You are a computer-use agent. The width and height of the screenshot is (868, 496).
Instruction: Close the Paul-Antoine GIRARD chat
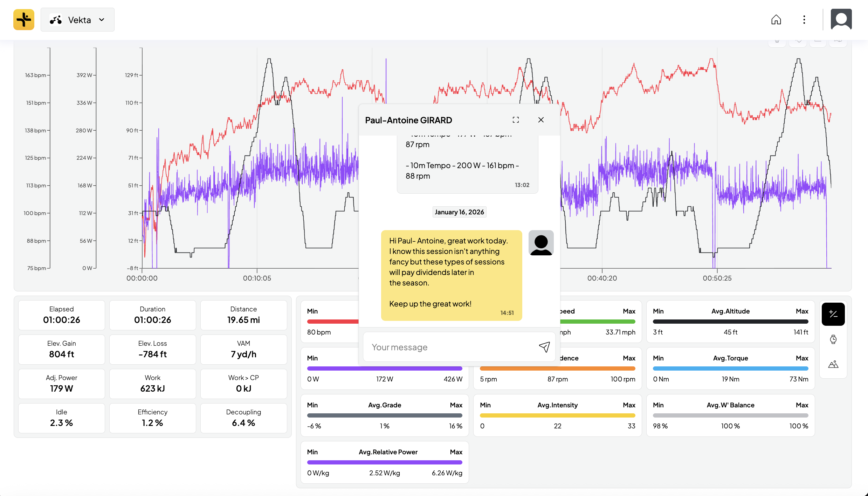point(541,120)
